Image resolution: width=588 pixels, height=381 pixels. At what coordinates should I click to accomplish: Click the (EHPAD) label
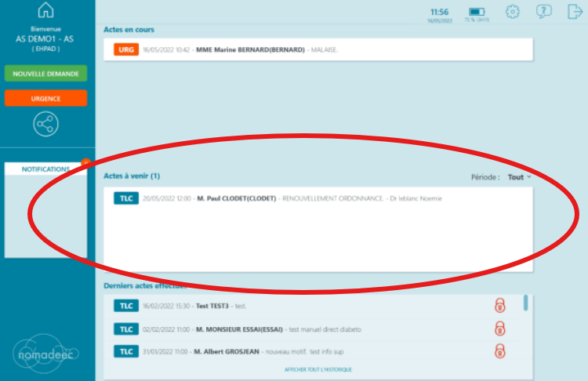(45, 49)
